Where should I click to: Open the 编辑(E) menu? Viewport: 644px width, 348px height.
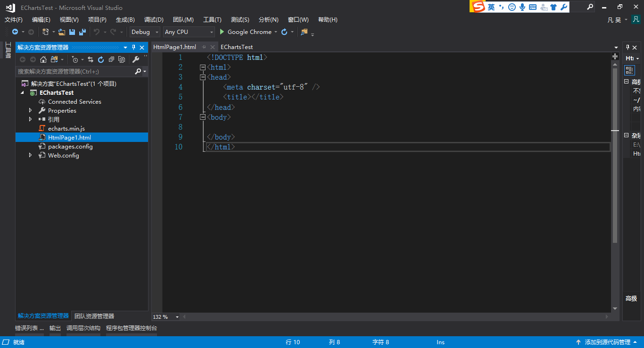(41, 20)
